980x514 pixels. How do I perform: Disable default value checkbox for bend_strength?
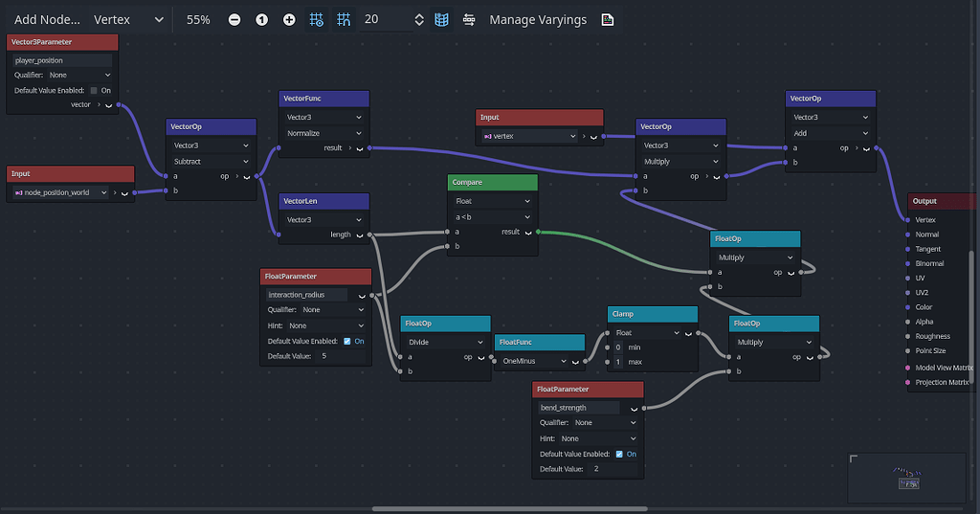pyautogui.click(x=619, y=454)
